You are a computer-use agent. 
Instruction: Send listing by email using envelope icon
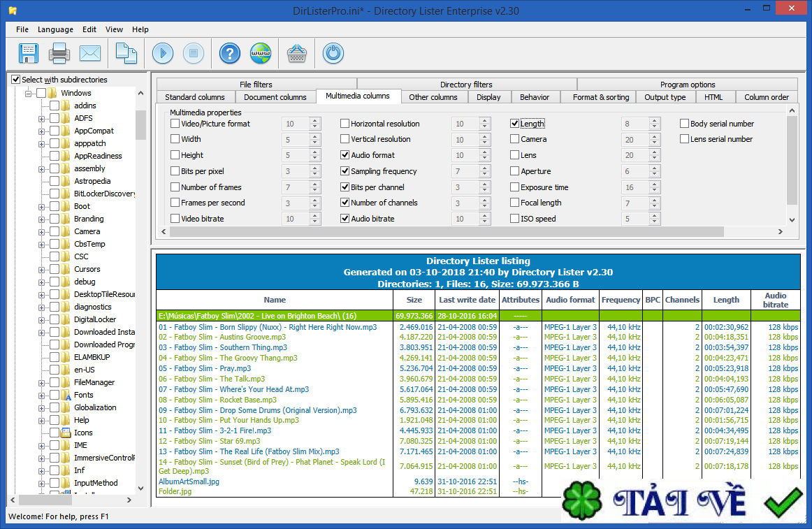[x=91, y=53]
